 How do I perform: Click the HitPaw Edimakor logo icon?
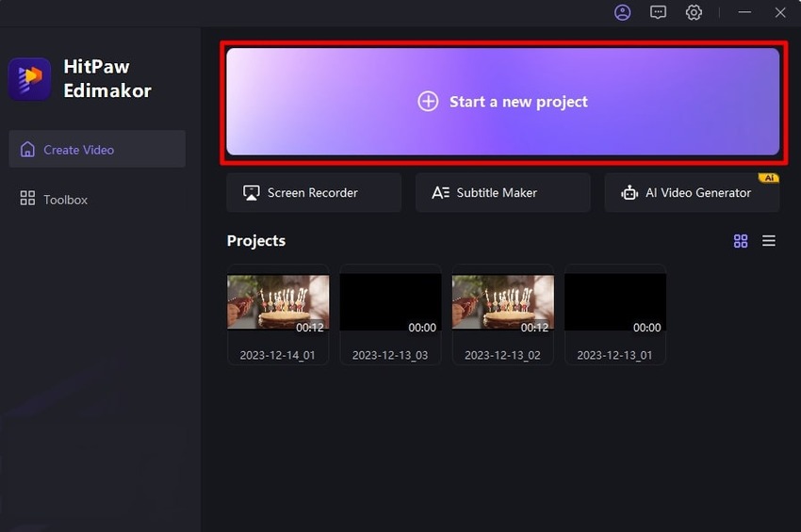click(30, 79)
